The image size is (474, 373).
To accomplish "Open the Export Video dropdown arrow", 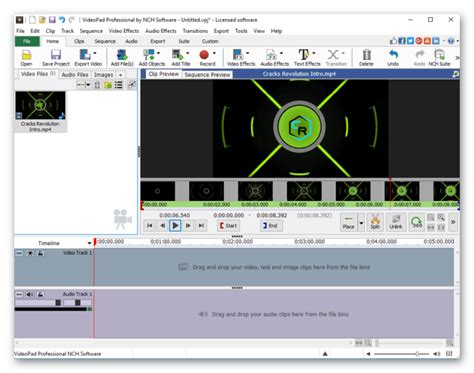I will 95,53.
